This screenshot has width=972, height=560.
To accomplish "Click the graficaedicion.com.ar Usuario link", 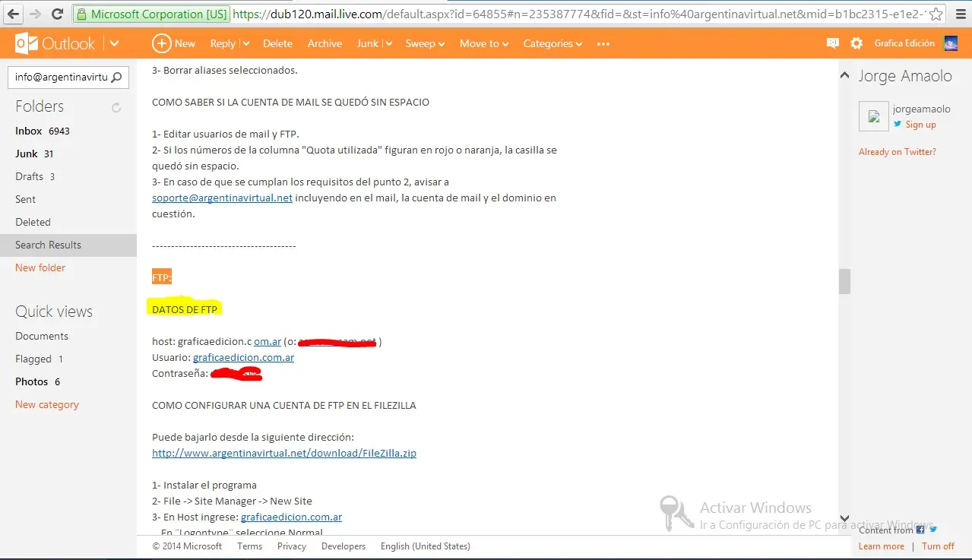I will pyautogui.click(x=243, y=357).
